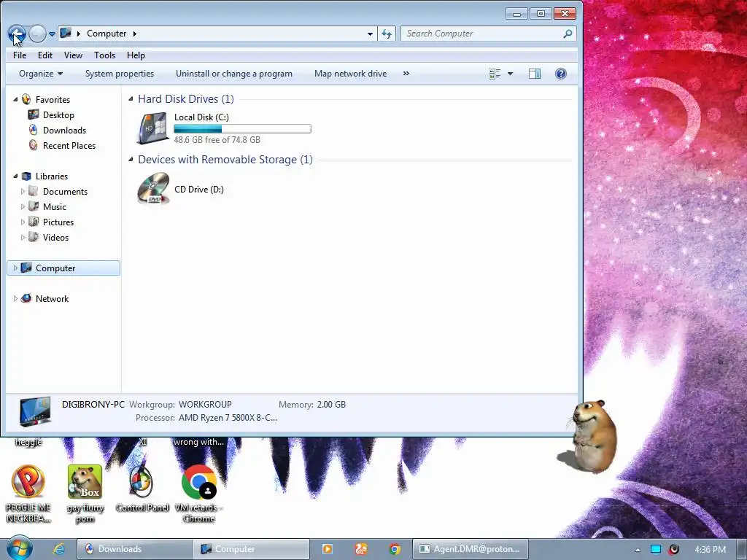Change your view icon
This screenshot has height=560, width=747.
point(495,74)
